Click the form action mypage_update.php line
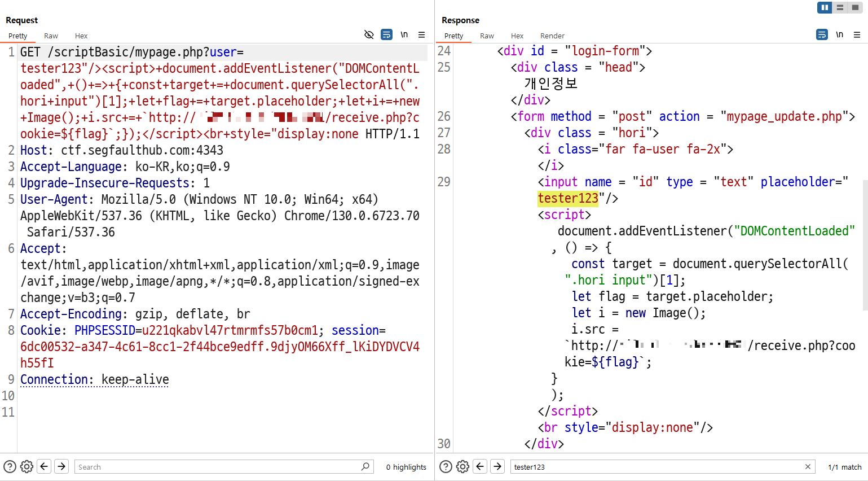The width and height of the screenshot is (868, 481). click(x=683, y=116)
